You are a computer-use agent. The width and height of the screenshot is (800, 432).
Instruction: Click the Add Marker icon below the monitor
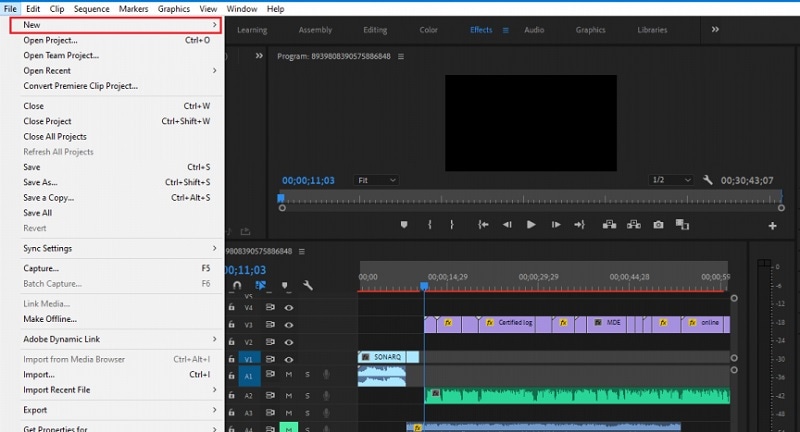pos(404,225)
